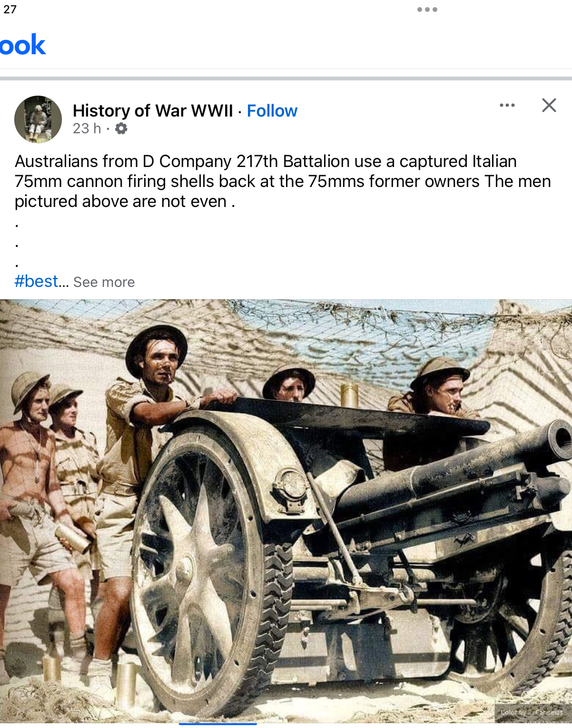Expand the caption with See more

pyautogui.click(x=104, y=282)
